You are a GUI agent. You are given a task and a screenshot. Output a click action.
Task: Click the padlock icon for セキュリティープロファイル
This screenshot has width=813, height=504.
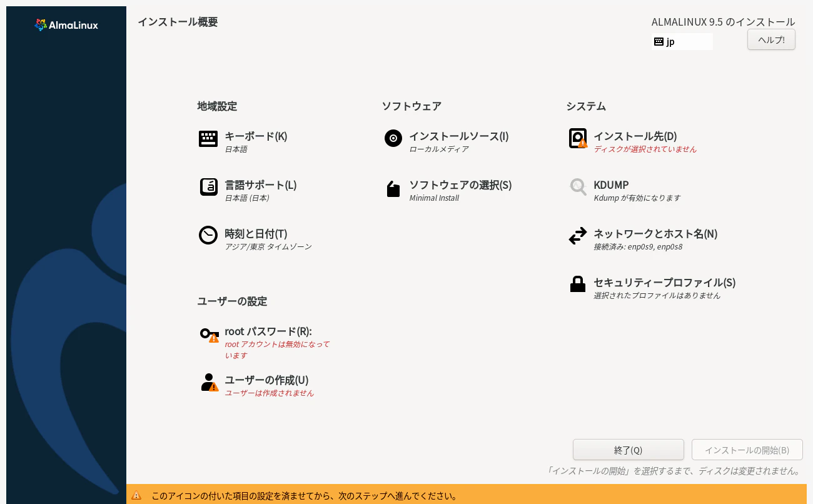(x=578, y=284)
